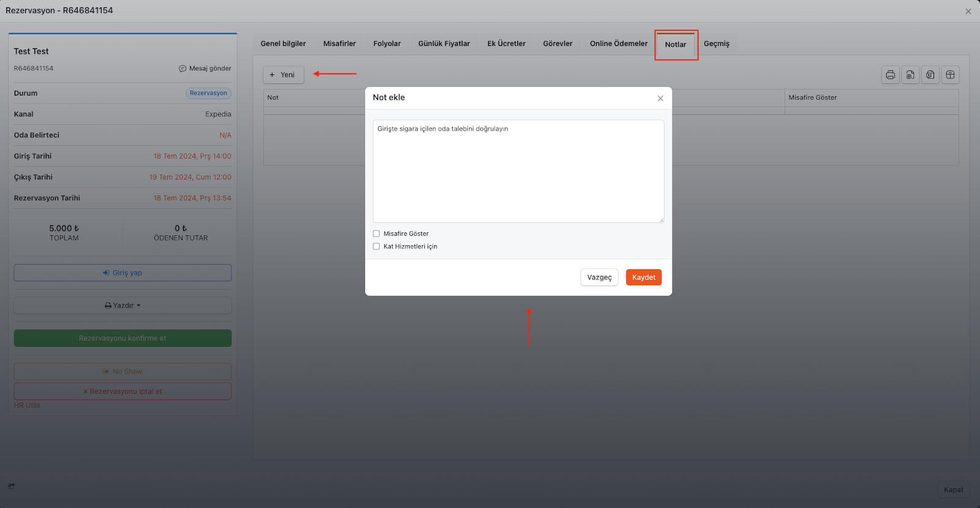Click the Yeni add note button

coord(283,75)
